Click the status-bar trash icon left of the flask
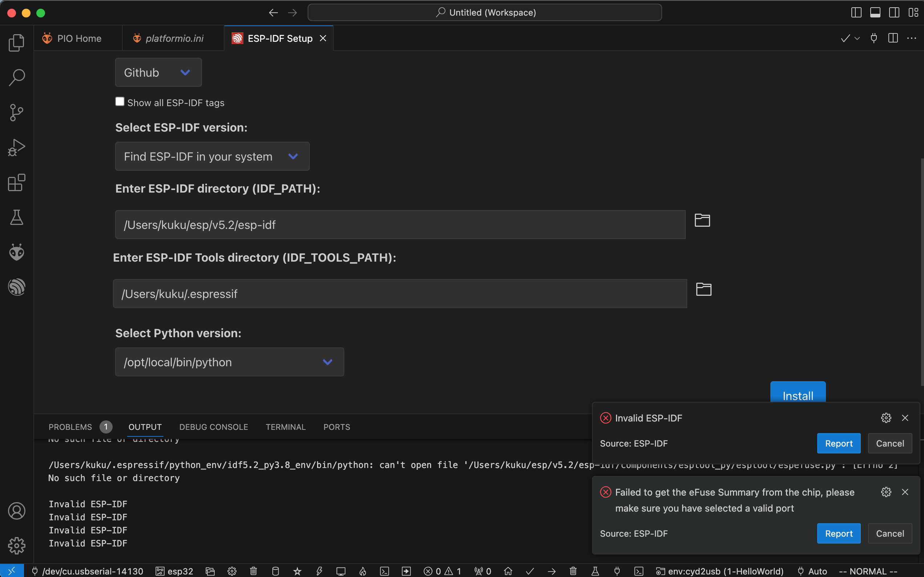 (x=573, y=571)
